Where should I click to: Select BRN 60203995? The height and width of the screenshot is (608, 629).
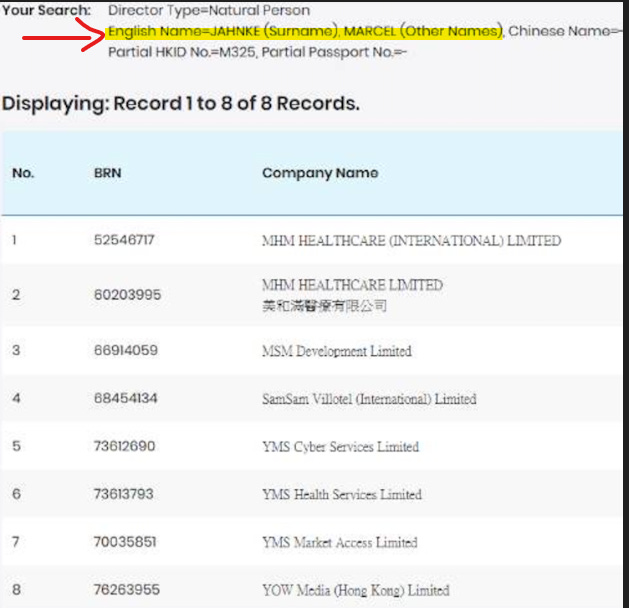tap(127, 295)
